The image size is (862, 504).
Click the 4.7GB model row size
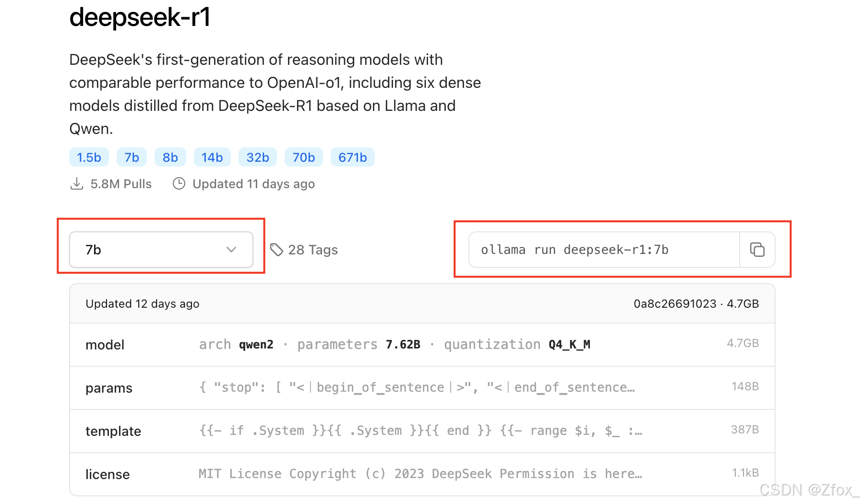click(743, 343)
